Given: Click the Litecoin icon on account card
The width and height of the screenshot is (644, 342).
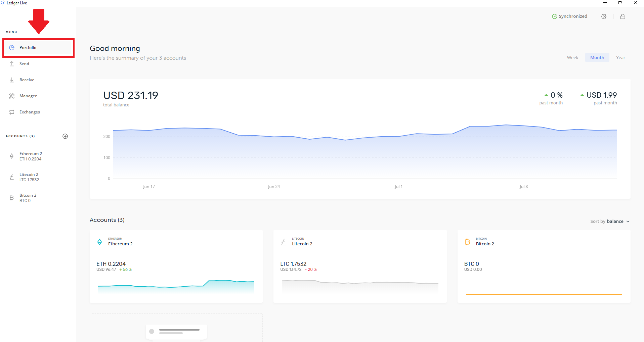Looking at the screenshot, I should [x=284, y=242].
